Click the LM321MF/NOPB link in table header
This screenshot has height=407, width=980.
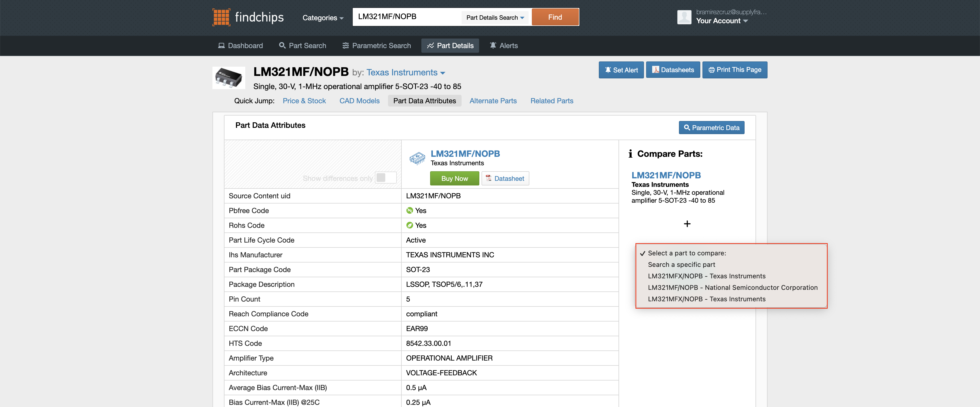point(465,154)
